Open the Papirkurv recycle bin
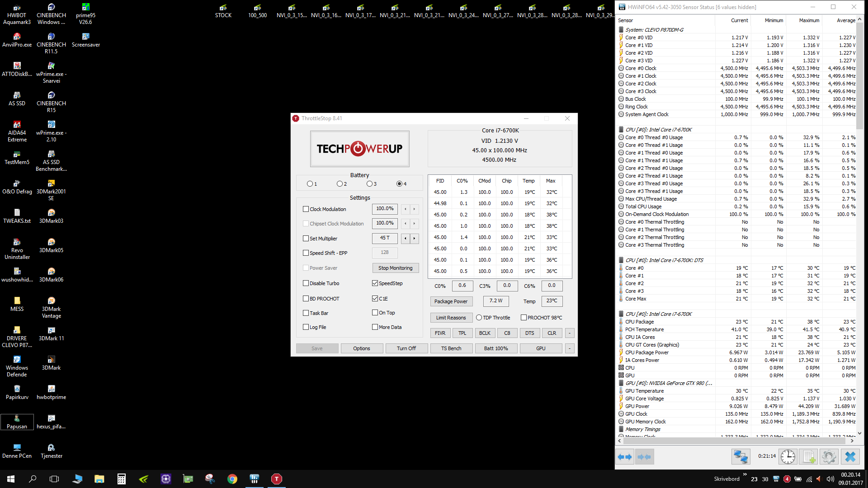The image size is (868, 488). (x=17, y=392)
